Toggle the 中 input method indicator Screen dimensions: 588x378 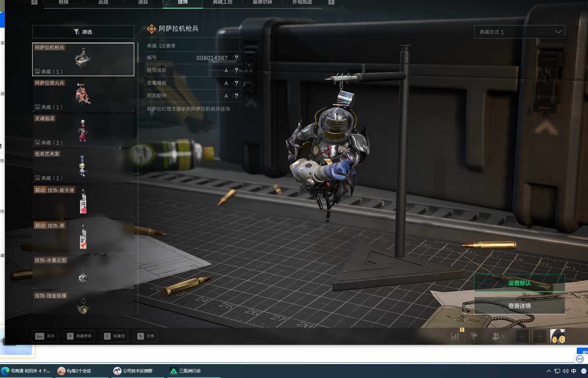point(574,371)
